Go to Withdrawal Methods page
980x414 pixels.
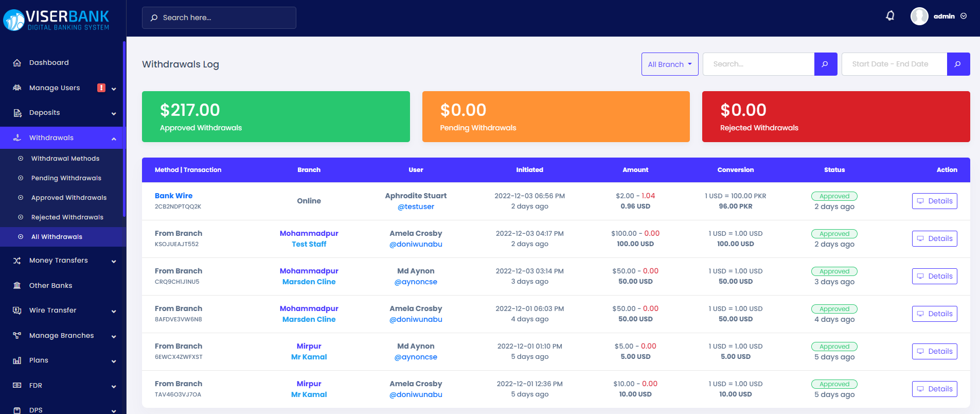tap(65, 159)
